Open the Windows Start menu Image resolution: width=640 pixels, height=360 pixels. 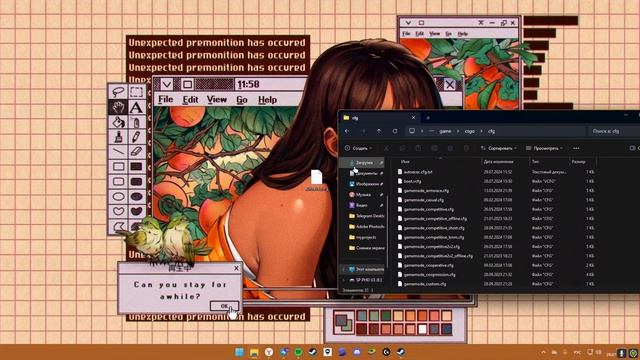[240, 352]
